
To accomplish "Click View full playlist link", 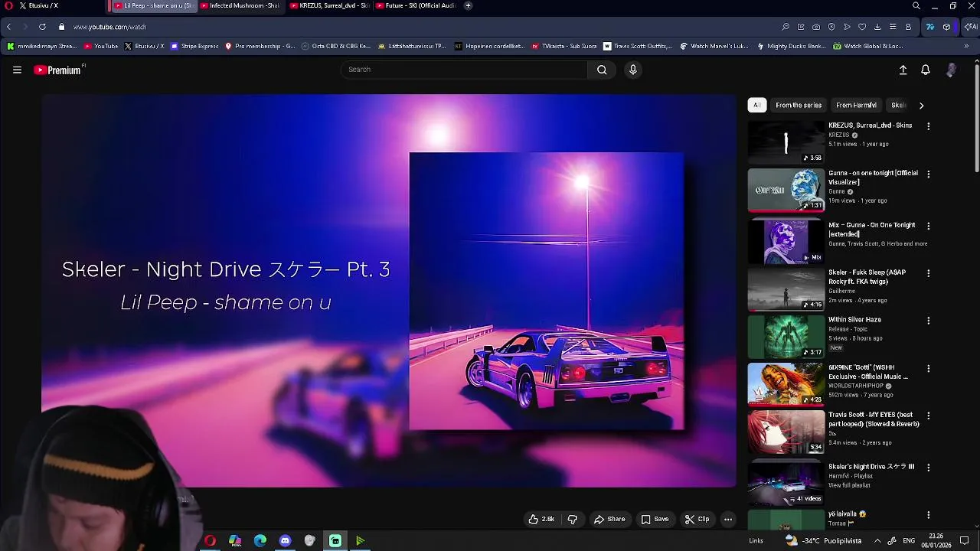I will pos(850,485).
